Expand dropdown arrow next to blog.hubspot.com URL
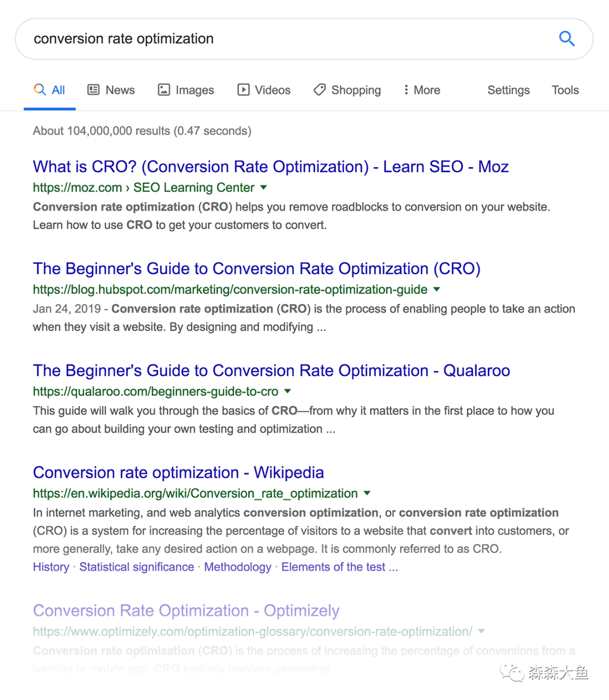 436,289
